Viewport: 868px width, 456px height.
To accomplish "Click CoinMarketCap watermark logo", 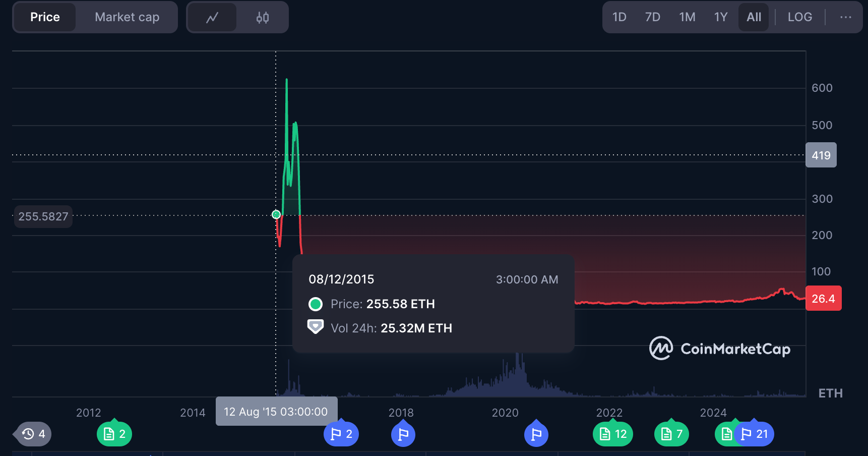I will point(720,349).
